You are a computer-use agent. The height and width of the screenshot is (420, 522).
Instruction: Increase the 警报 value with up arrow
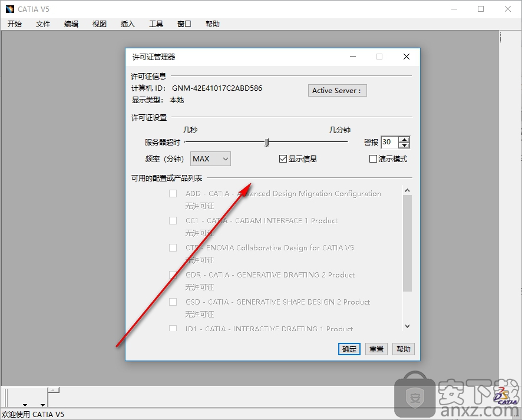(404, 139)
